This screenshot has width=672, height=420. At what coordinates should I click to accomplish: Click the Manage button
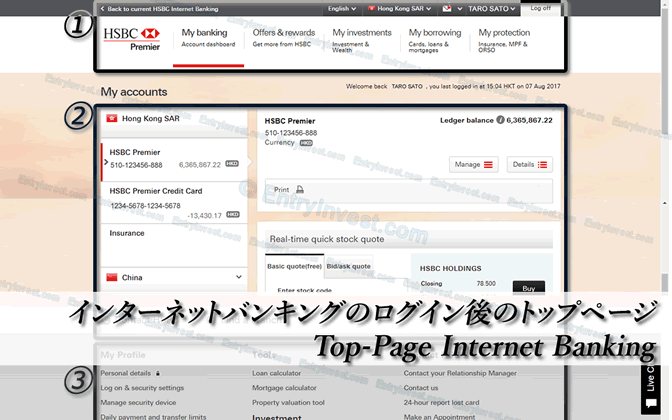(x=475, y=164)
